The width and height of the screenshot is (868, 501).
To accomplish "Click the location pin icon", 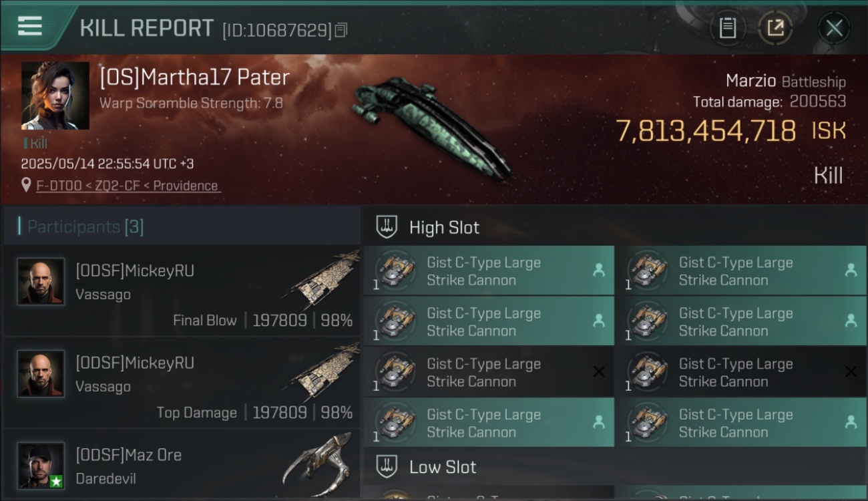I will pos(26,185).
